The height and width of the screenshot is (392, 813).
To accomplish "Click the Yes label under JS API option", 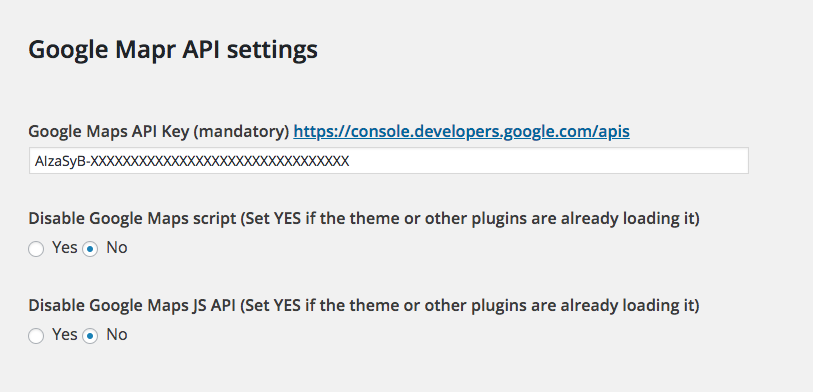I will 65,335.
